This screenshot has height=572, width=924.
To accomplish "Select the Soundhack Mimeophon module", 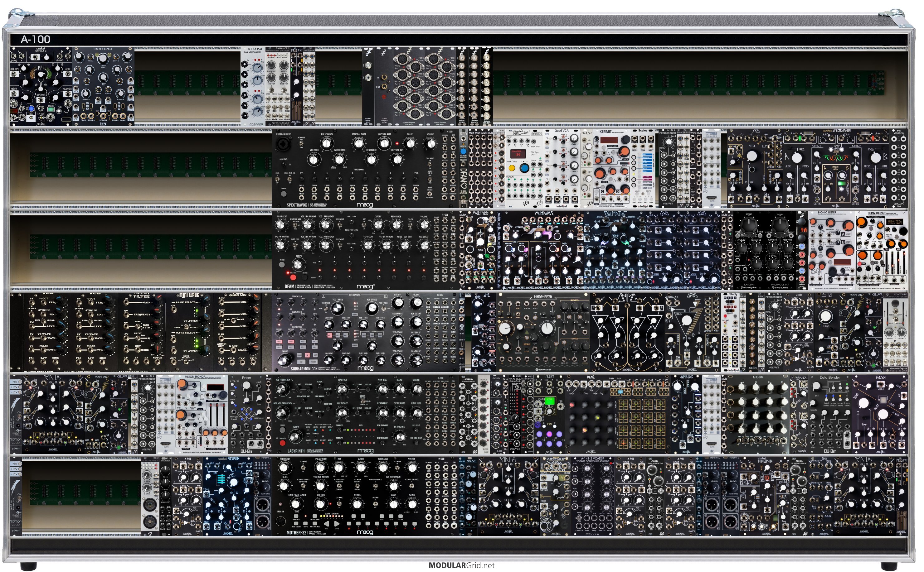I will 765,496.
